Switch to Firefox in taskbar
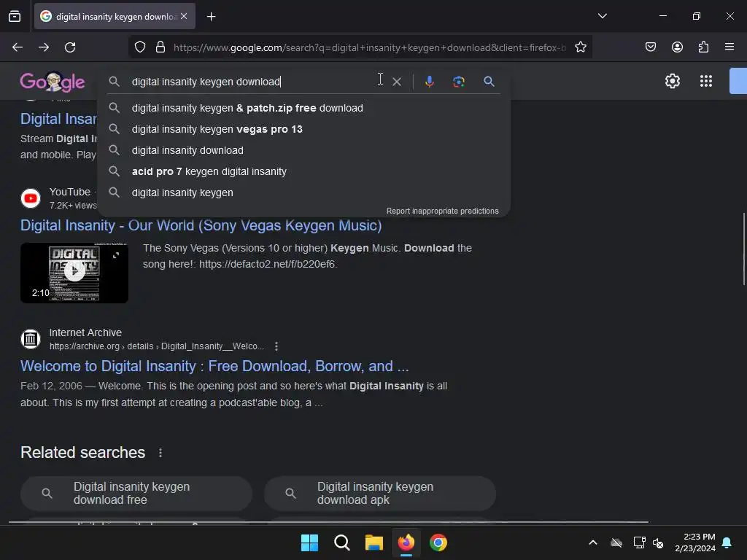 (x=406, y=542)
